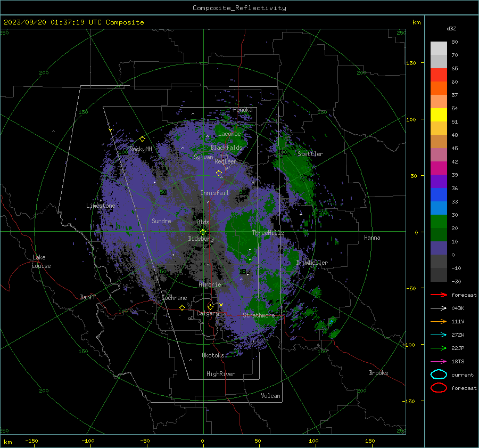Click the Airdrie map label
The height and width of the screenshot is (448, 479).
coord(210,284)
